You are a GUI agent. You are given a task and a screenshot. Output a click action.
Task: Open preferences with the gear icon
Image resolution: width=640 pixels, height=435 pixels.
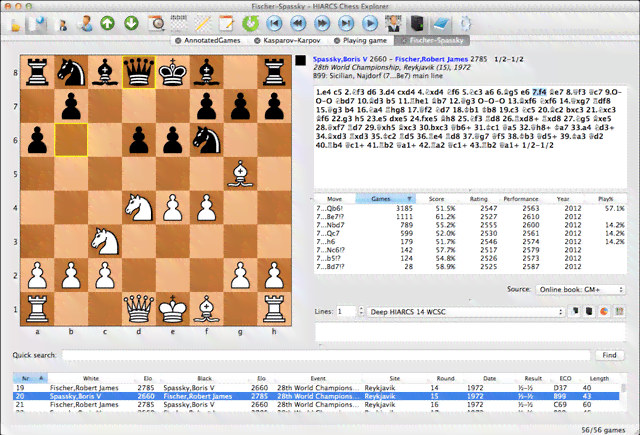466,24
